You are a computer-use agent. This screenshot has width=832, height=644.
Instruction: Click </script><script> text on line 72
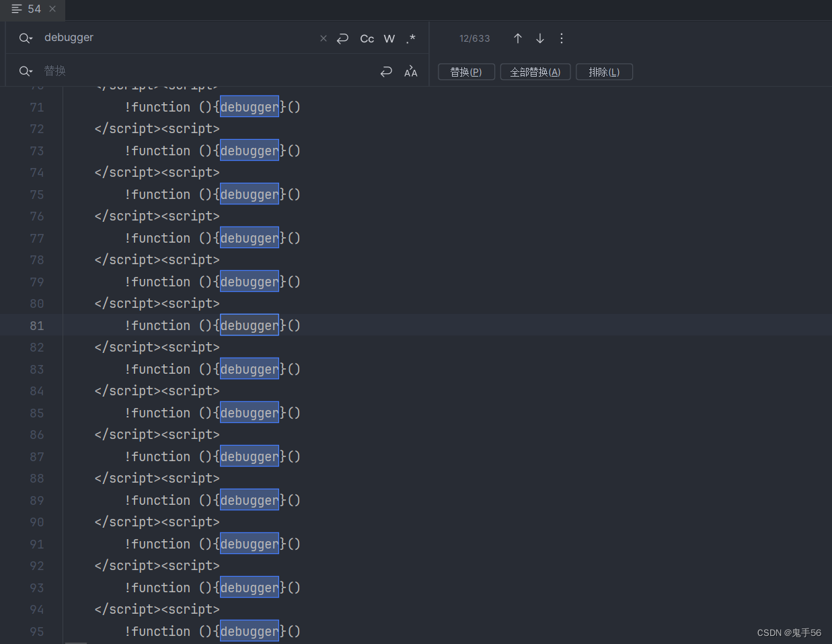tap(157, 129)
